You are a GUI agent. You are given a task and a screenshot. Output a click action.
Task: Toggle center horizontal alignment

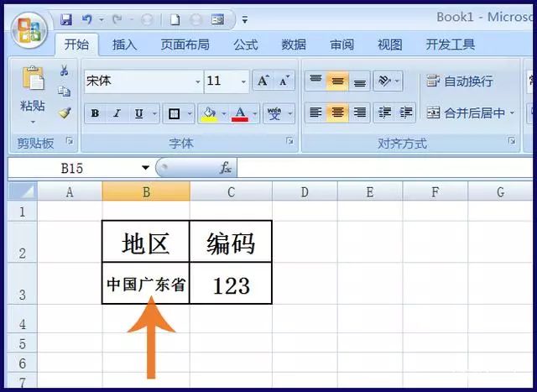[x=337, y=112]
